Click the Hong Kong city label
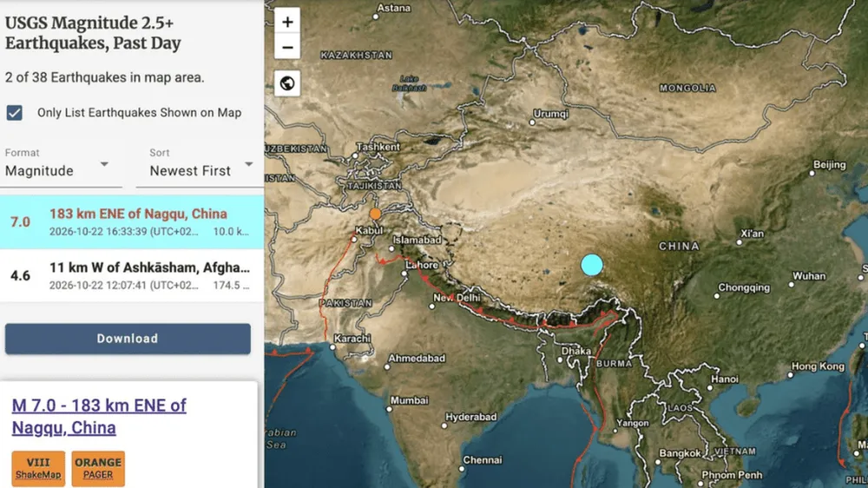Screen dimensions: 868x488 [818, 366]
